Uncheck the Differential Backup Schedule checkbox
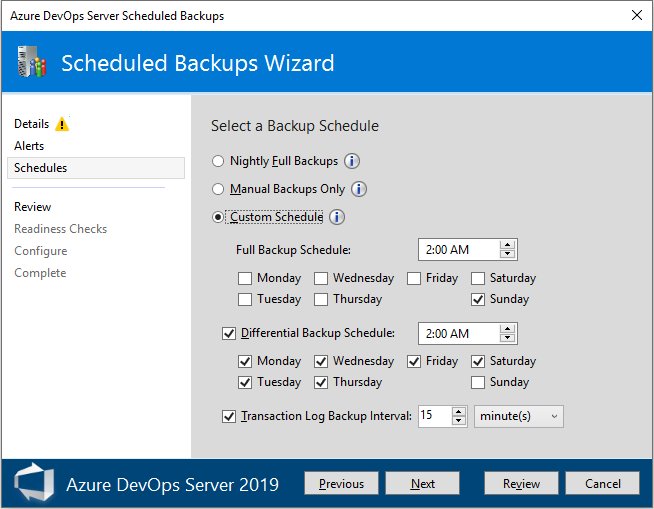The image size is (654, 509). tap(229, 333)
